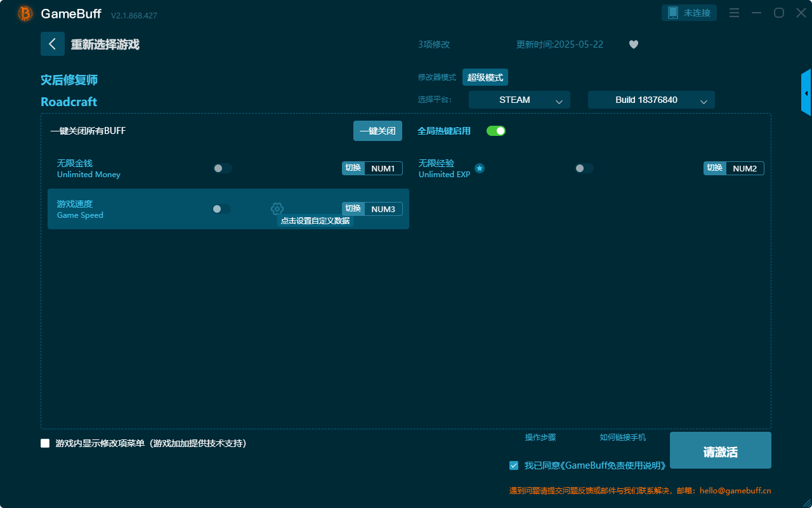
Task: Click the hello@gamebuff.cn email text
Action: click(x=735, y=491)
